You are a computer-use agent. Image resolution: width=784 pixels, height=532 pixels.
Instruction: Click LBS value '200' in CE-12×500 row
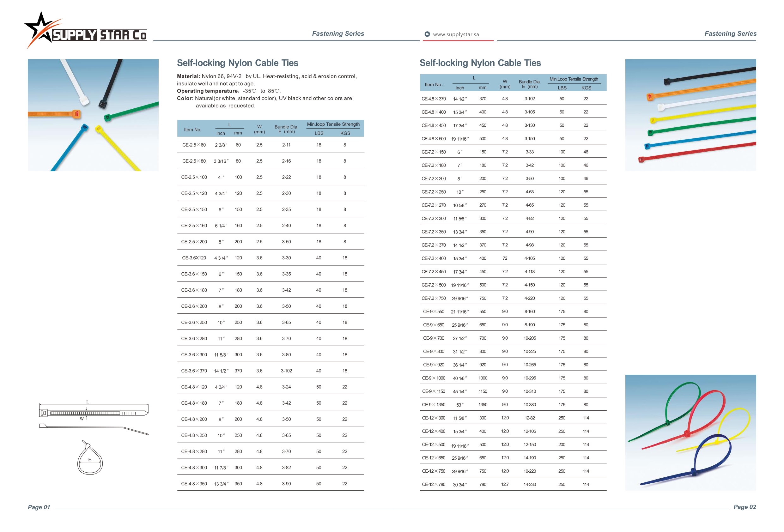pos(562,445)
